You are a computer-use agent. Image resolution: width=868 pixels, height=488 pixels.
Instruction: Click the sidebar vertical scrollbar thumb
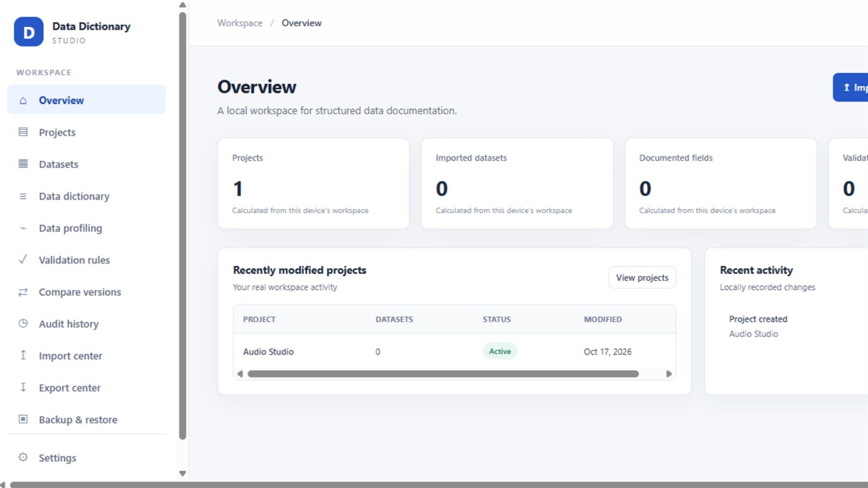[182, 226]
